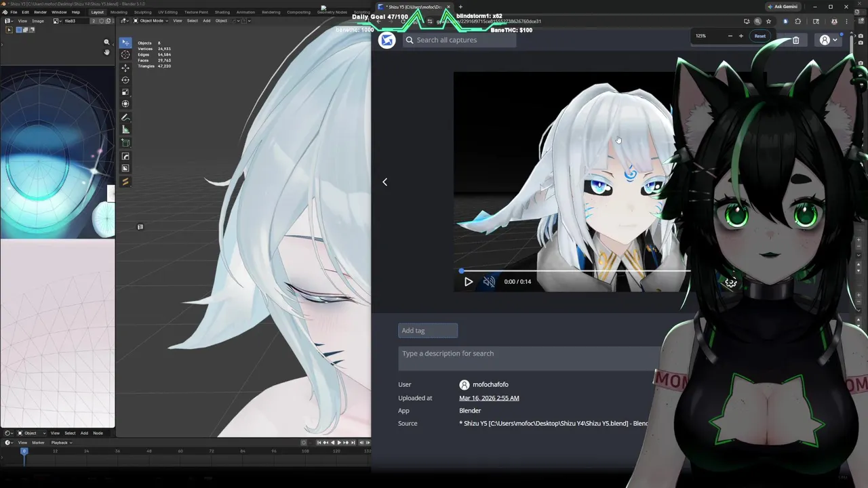Toggle fake user shield for file83 image
This screenshot has width=868, height=488.
click(x=102, y=21)
